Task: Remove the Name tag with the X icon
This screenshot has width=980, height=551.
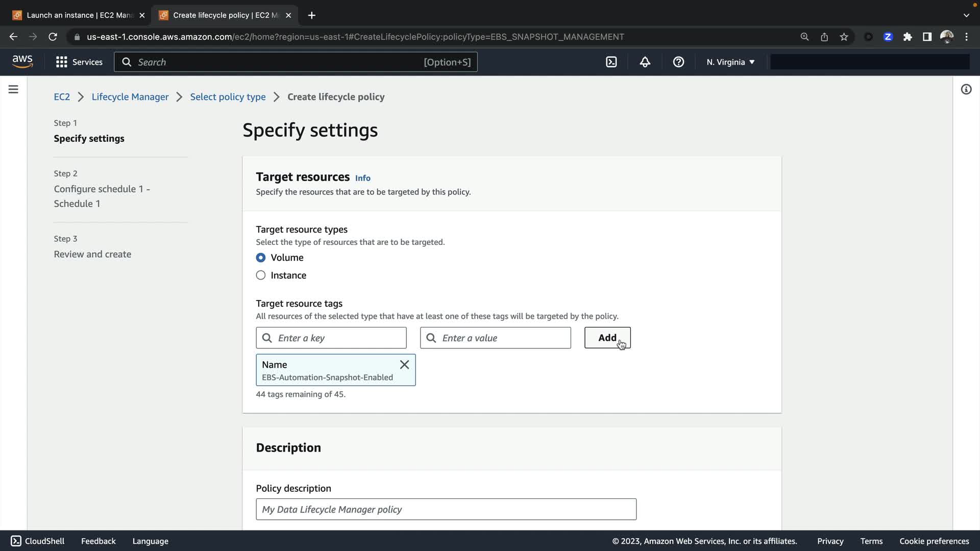Action: pos(404,365)
